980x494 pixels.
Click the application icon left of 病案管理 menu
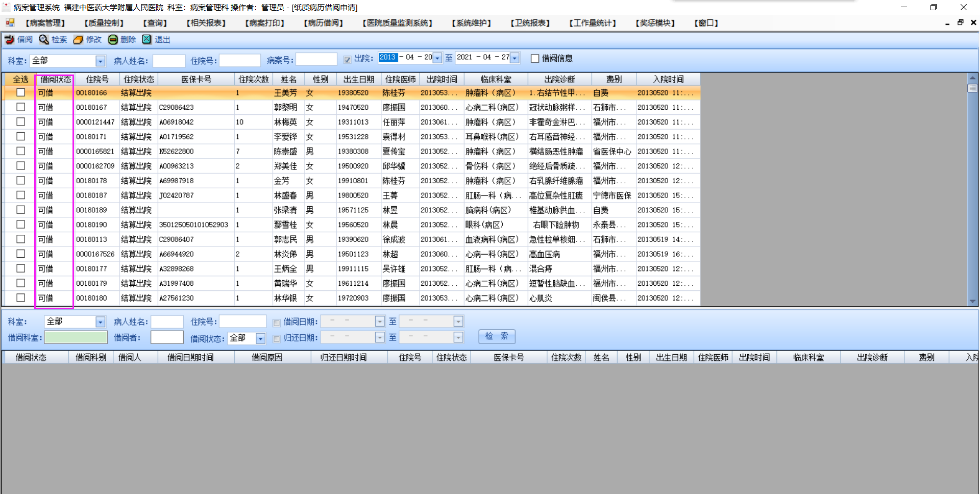click(x=10, y=22)
